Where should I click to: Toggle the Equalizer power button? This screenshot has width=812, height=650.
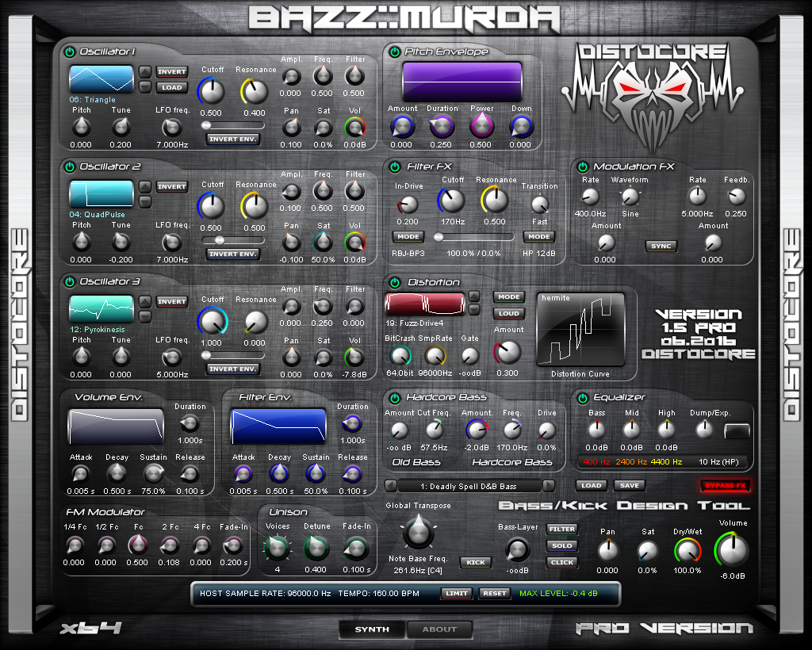click(583, 398)
